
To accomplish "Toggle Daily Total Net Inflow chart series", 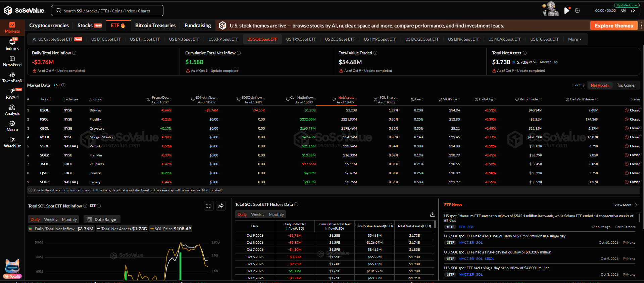I will 61,229.
